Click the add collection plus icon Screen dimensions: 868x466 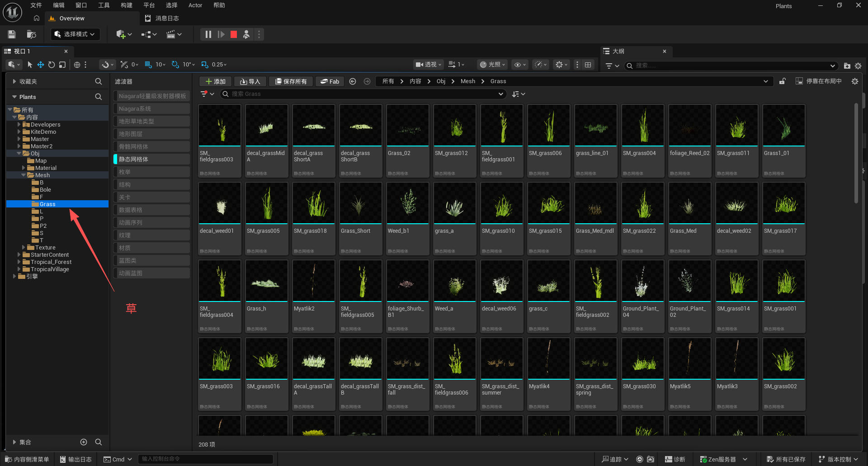pyautogui.click(x=84, y=442)
